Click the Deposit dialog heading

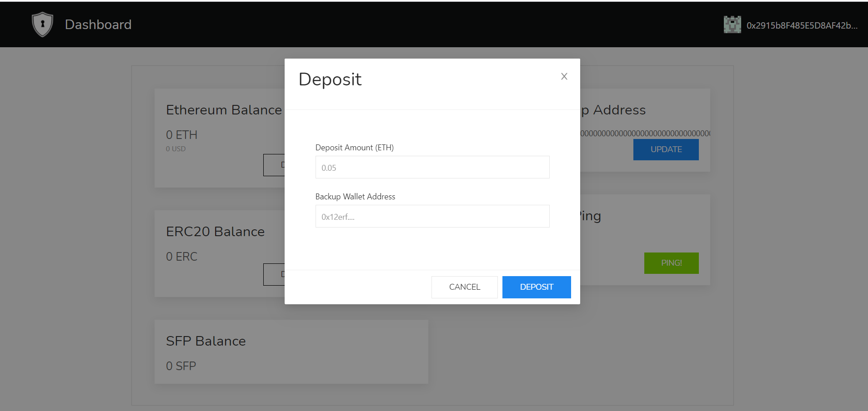point(330,80)
